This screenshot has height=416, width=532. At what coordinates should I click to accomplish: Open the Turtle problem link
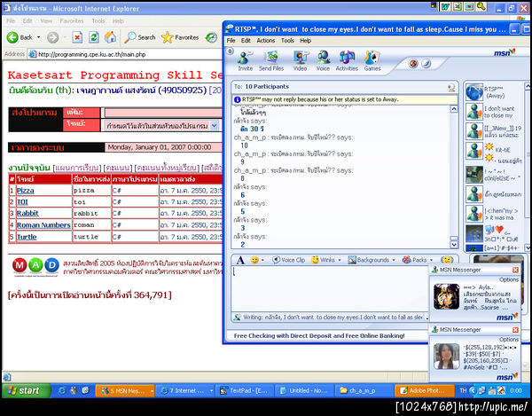(x=27, y=237)
